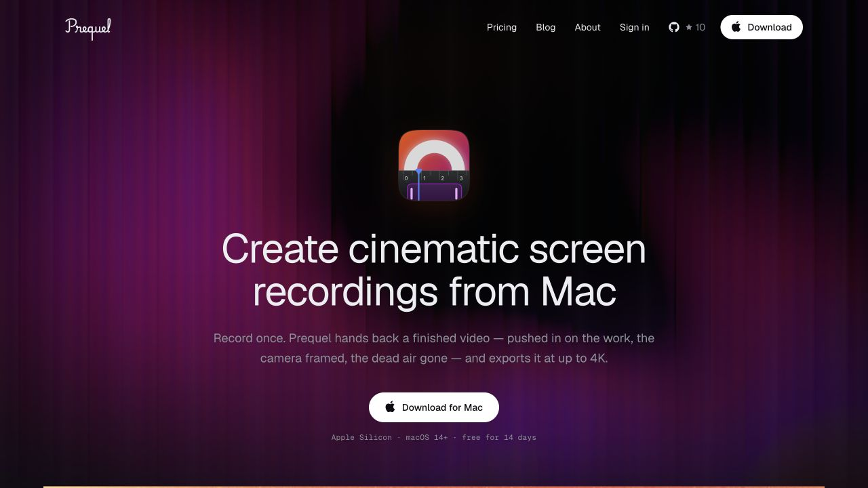Go to the Blog
Viewport: 868px width, 488px height.
click(546, 27)
